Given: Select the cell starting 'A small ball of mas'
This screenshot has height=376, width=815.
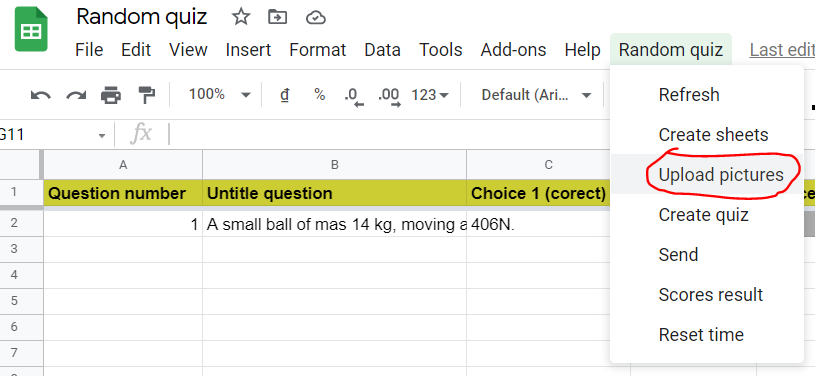Looking at the screenshot, I should pos(335,224).
